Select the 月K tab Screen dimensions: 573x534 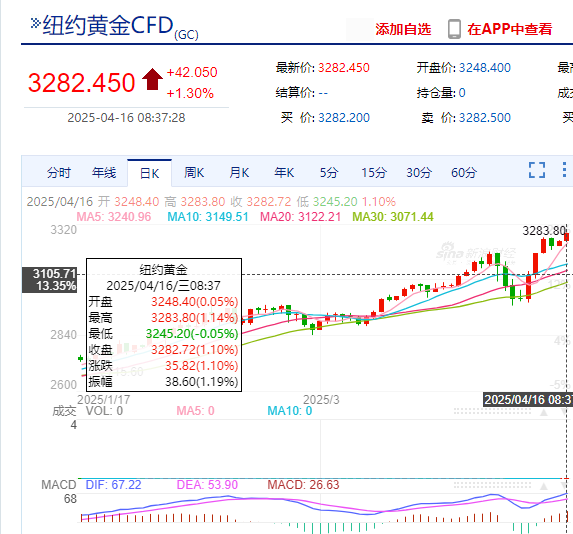pyautogui.click(x=239, y=173)
